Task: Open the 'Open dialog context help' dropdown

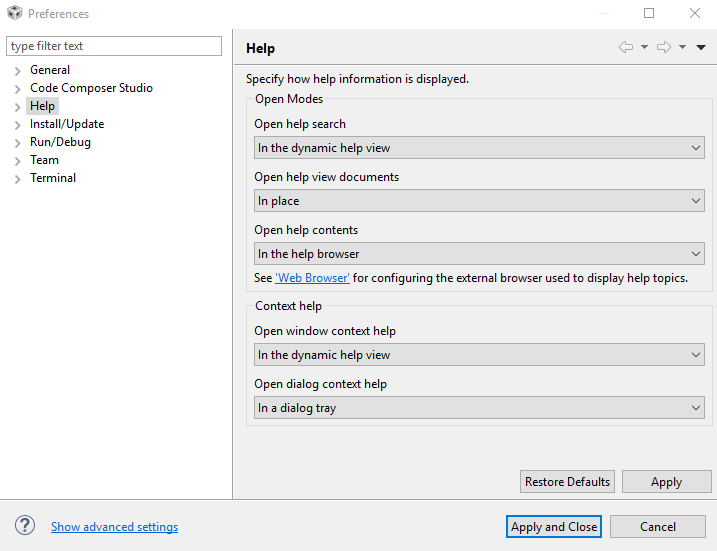Action: coord(479,408)
